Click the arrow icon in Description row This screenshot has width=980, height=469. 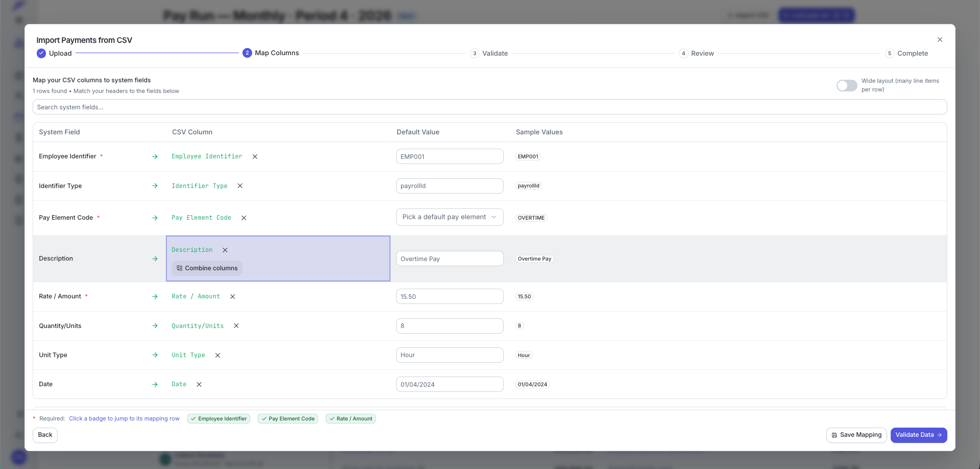155,259
